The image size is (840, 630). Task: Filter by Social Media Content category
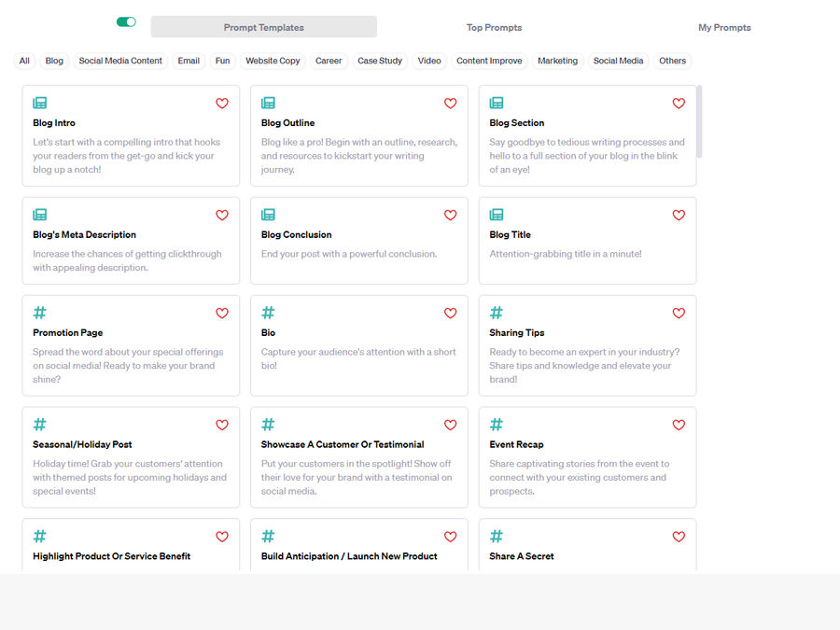click(120, 61)
